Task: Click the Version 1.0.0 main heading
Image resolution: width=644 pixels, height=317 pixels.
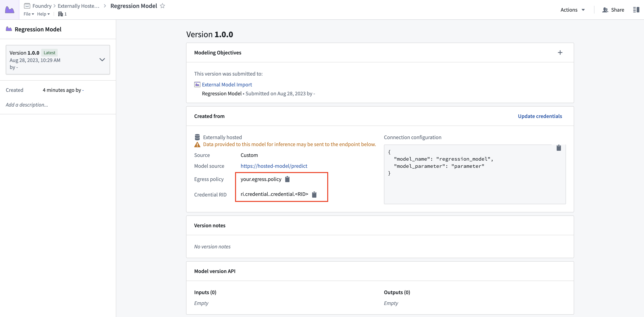Action: tap(210, 34)
